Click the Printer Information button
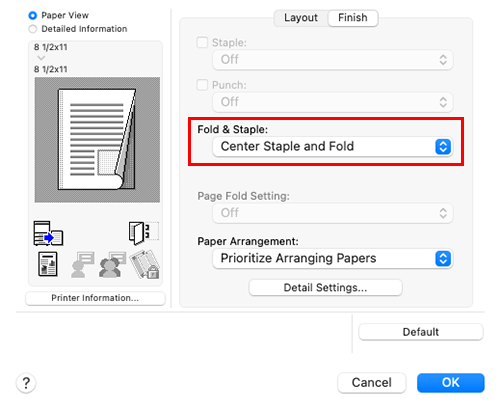500x408 pixels. coord(95,298)
